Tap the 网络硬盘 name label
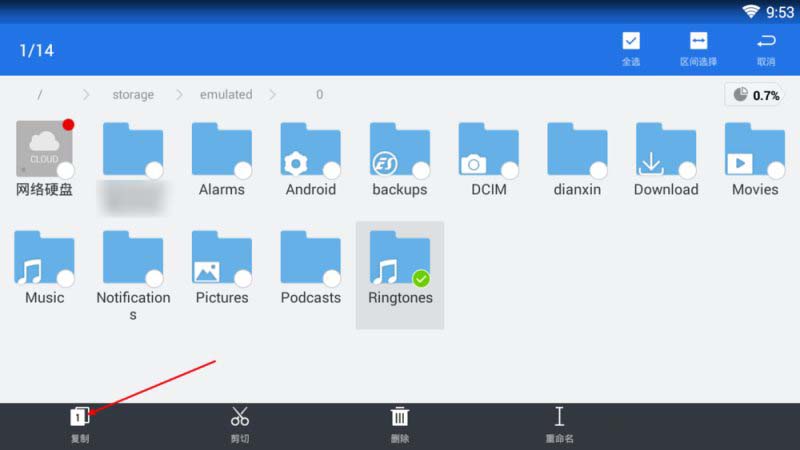Viewport: 800px width, 450px height. [x=44, y=189]
